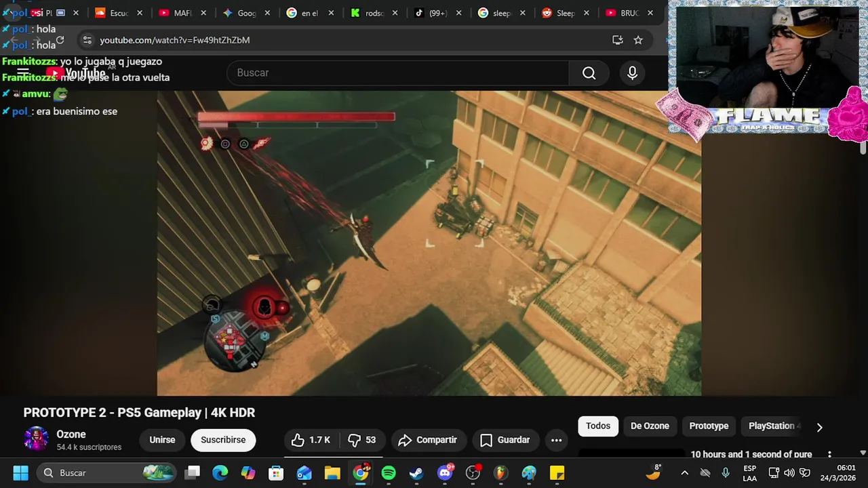Viewport: 868px width, 488px height.
Task: Open Spotify from taskbar
Action: pyautogui.click(x=389, y=472)
